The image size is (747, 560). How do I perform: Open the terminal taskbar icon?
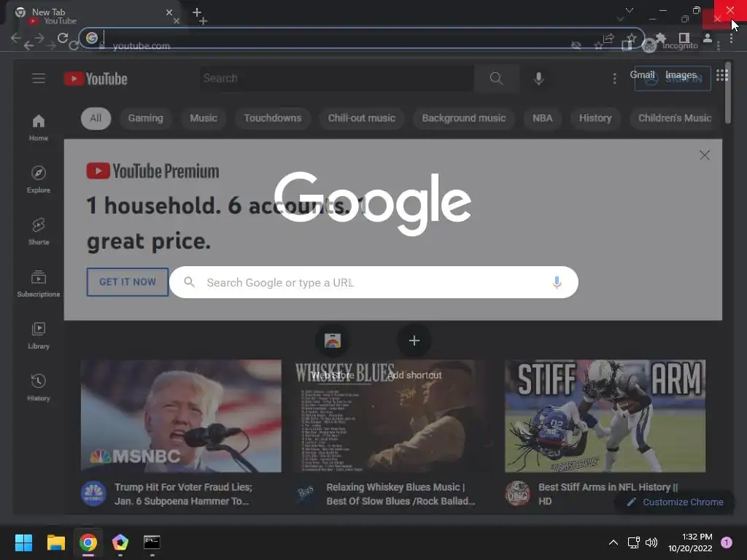[152, 542]
